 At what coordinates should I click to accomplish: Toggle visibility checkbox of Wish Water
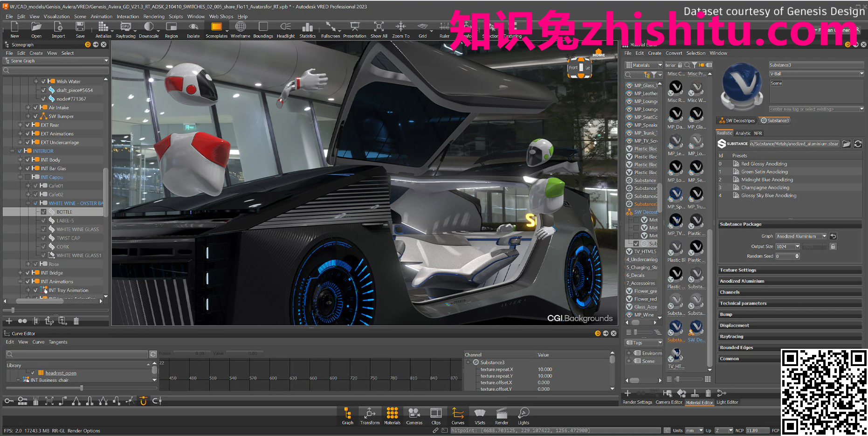44,81
